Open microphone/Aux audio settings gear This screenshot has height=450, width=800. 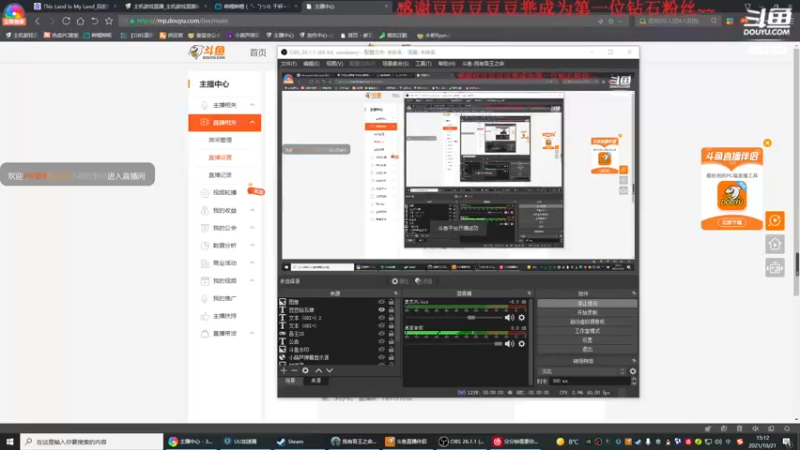point(521,317)
